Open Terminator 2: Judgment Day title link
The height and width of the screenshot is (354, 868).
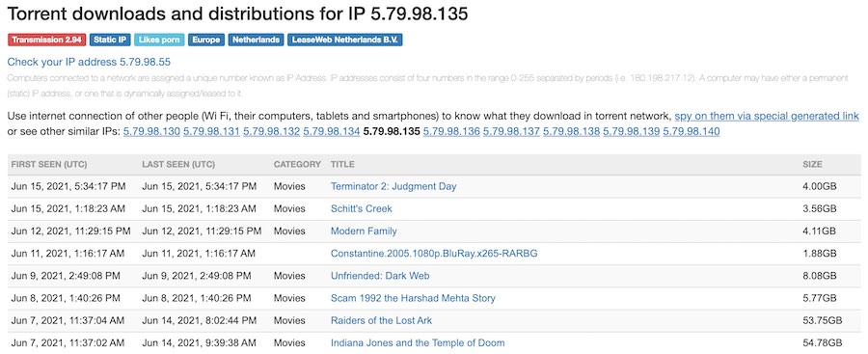point(393,187)
